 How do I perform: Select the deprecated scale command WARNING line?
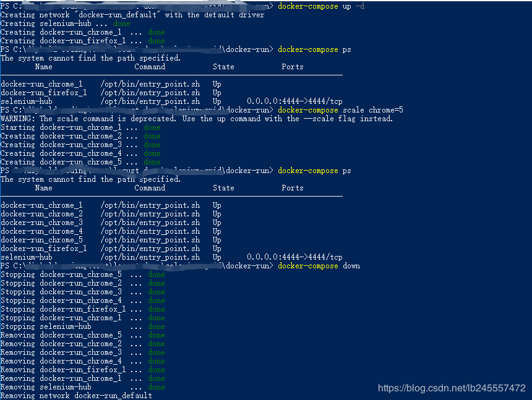[197, 119]
